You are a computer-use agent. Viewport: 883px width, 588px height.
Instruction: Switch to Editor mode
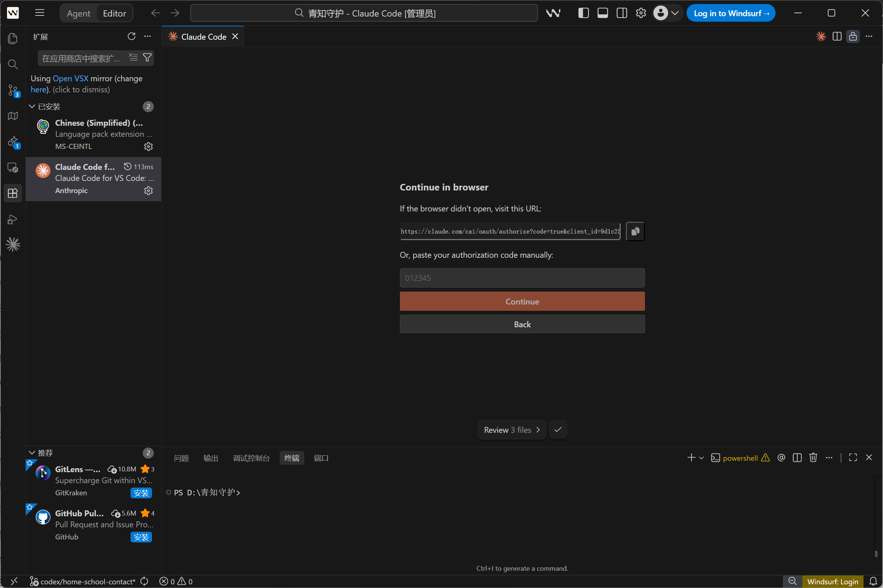[x=114, y=14]
